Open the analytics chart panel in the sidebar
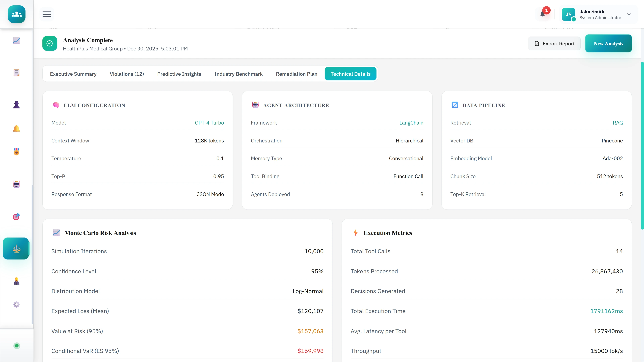Screen dimensions: 644x362 tap(16, 40)
